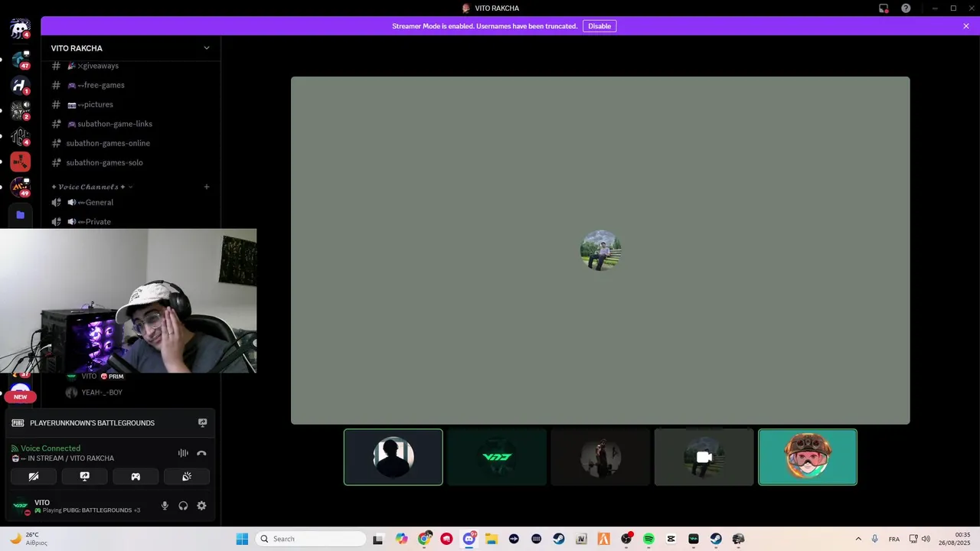Open the Help question mark icon
Viewport: 980px width, 551px height.
906,8
